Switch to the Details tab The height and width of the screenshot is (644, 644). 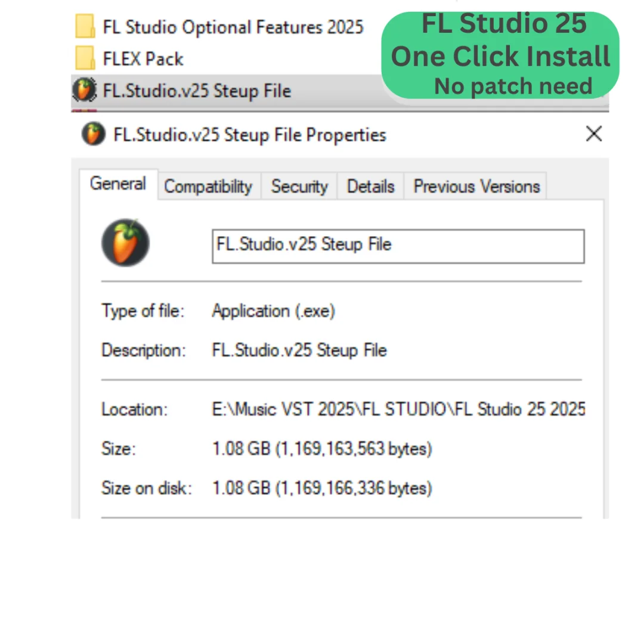point(370,187)
